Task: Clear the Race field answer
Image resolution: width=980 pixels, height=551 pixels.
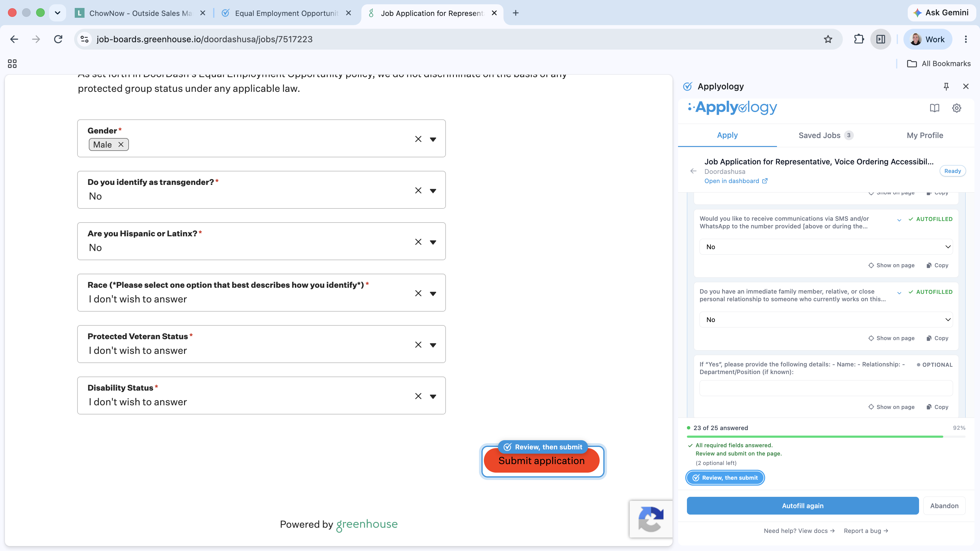Action: tap(418, 293)
